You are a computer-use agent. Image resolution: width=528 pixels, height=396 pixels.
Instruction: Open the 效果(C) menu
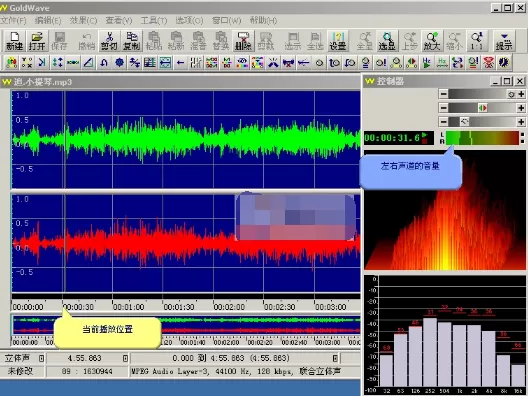pos(83,21)
